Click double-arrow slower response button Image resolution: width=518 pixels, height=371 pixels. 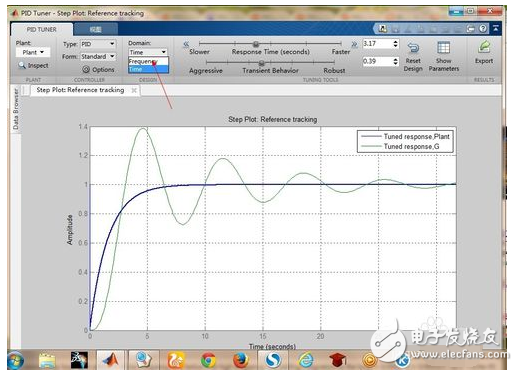[x=186, y=44]
